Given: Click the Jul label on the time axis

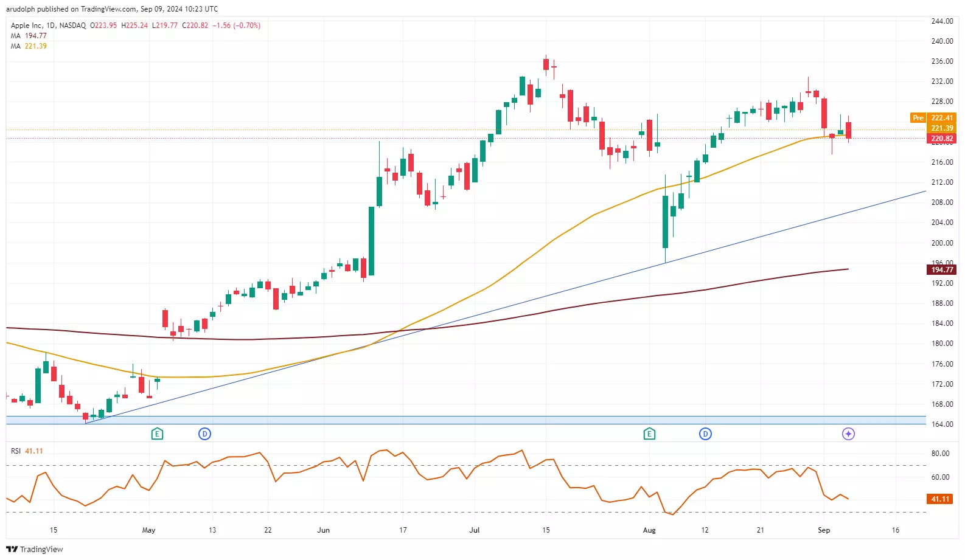Looking at the screenshot, I should (x=474, y=530).
